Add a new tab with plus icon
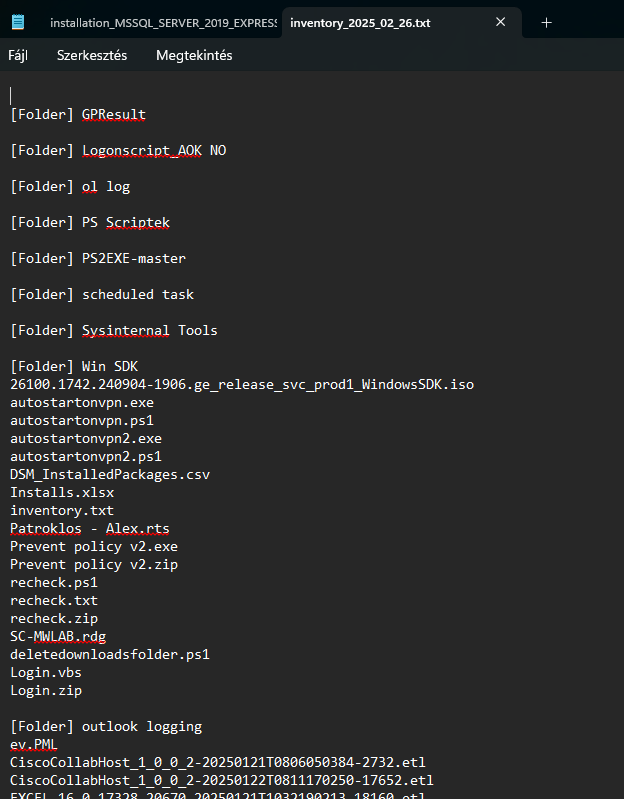 pyautogui.click(x=546, y=23)
